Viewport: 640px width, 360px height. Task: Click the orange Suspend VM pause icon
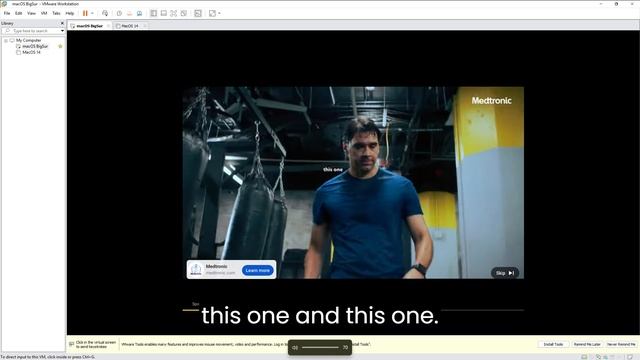[85, 13]
